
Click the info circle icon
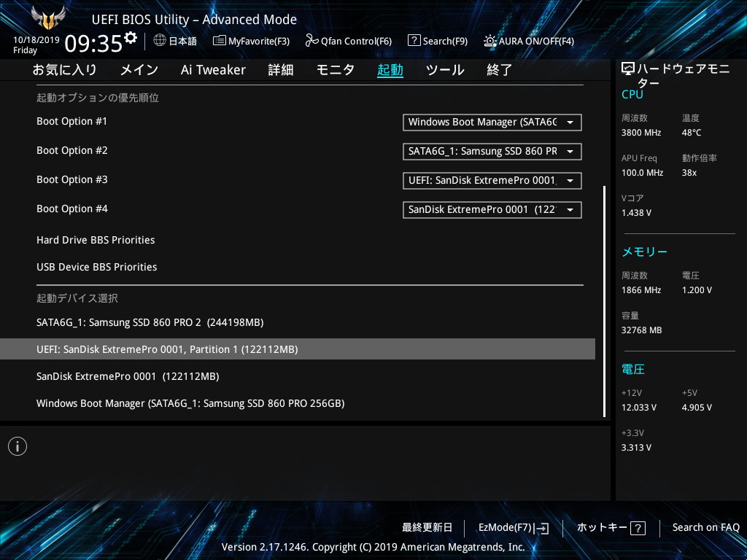pyautogui.click(x=18, y=446)
